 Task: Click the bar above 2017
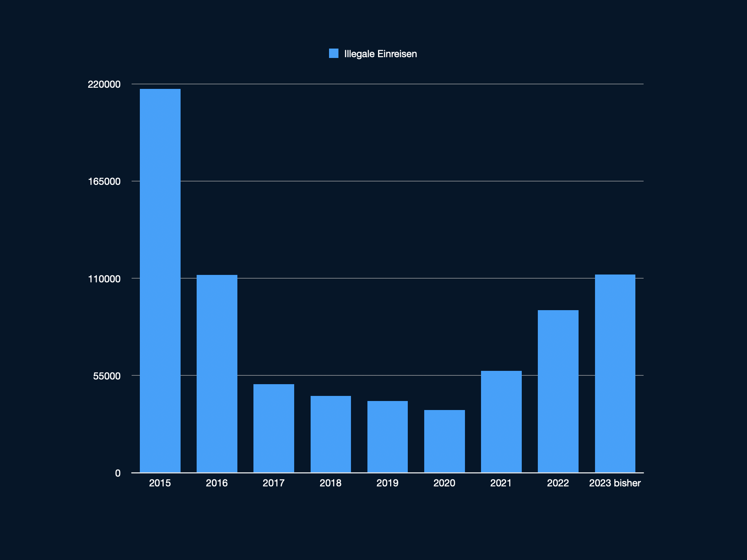tap(273, 428)
